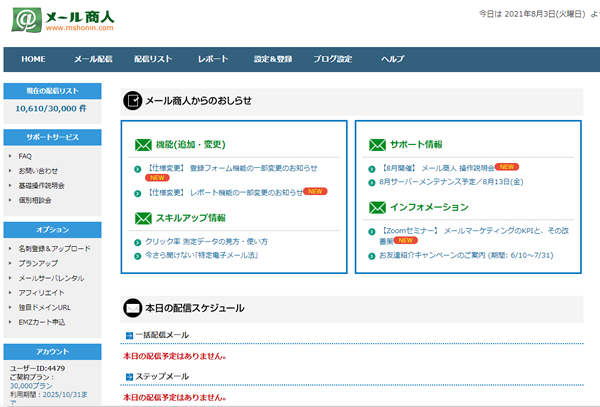Click the green bullet beside お友達紹介キャンペーン
Image resolution: width=600 pixels, height=407 pixels.
coord(372,256)
